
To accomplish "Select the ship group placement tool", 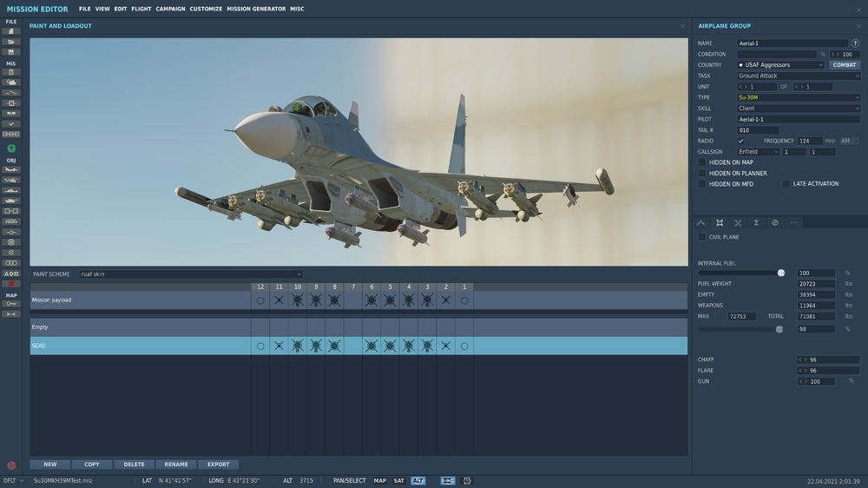I will coord(11,190).
